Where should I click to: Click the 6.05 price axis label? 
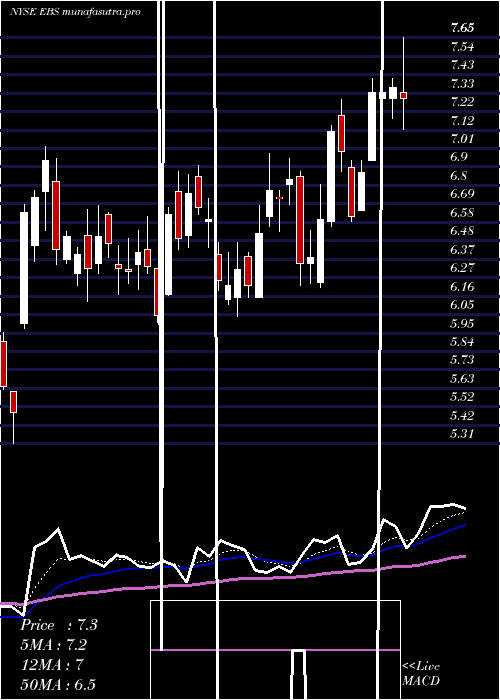462,304
